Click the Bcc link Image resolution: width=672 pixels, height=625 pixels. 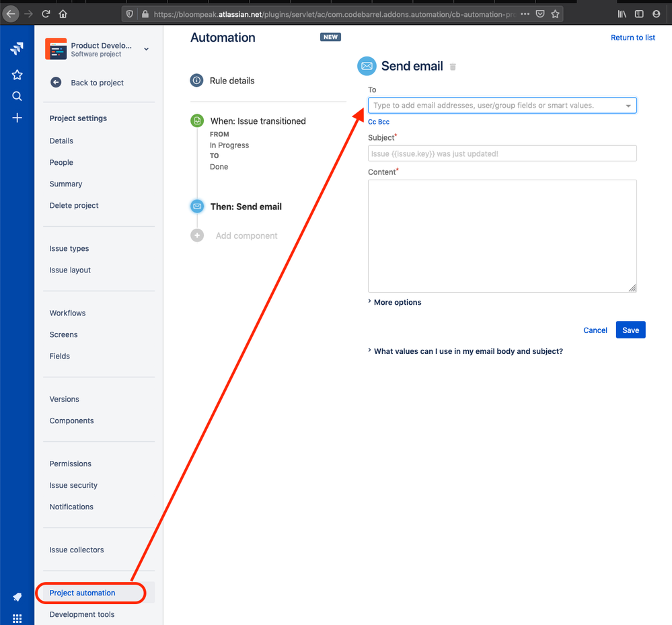(384, 122)
